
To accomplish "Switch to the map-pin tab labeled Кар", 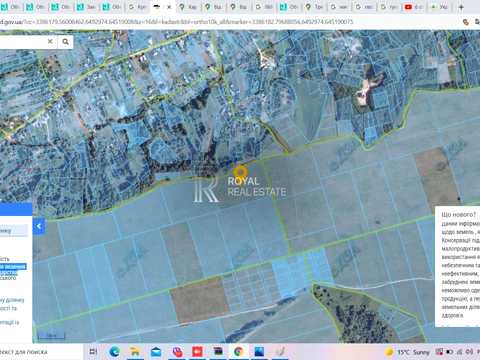I will coord(189,7).
